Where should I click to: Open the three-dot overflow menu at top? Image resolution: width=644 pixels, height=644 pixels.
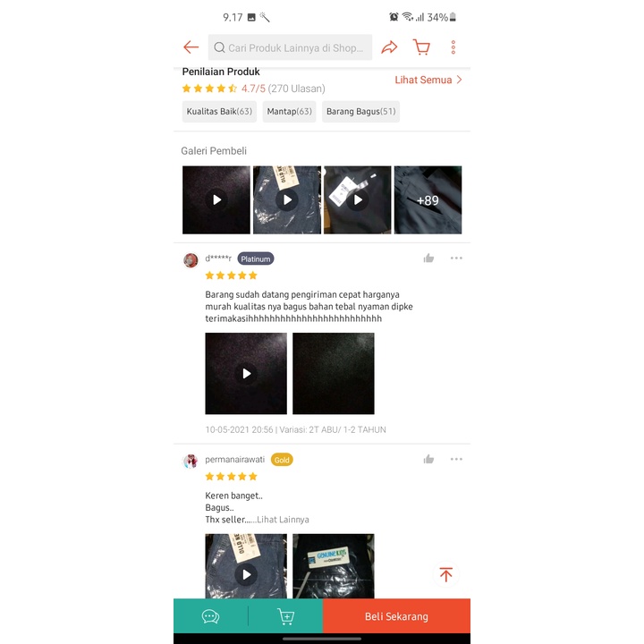[x=453, y=47]
